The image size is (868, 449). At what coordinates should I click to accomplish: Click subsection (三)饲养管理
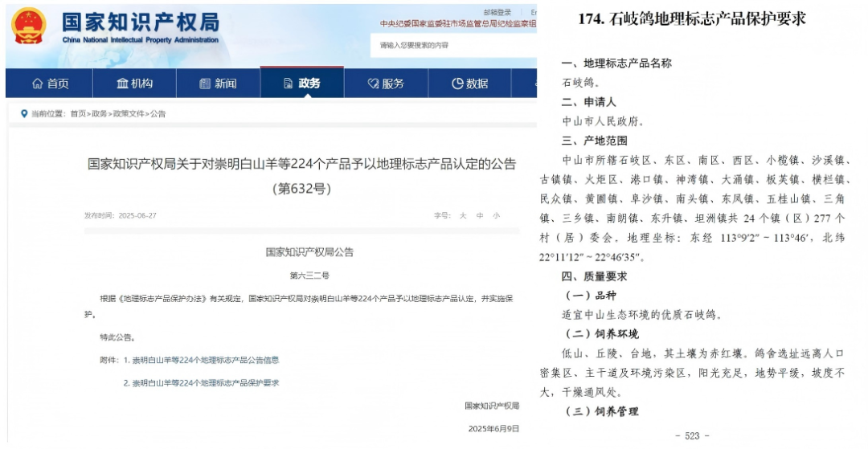(x=602, y=411)
